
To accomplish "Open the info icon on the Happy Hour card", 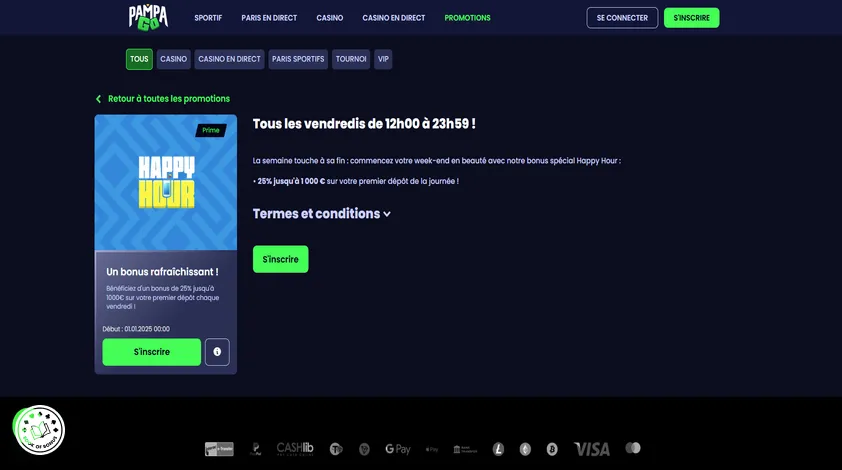I will [217, 352].
